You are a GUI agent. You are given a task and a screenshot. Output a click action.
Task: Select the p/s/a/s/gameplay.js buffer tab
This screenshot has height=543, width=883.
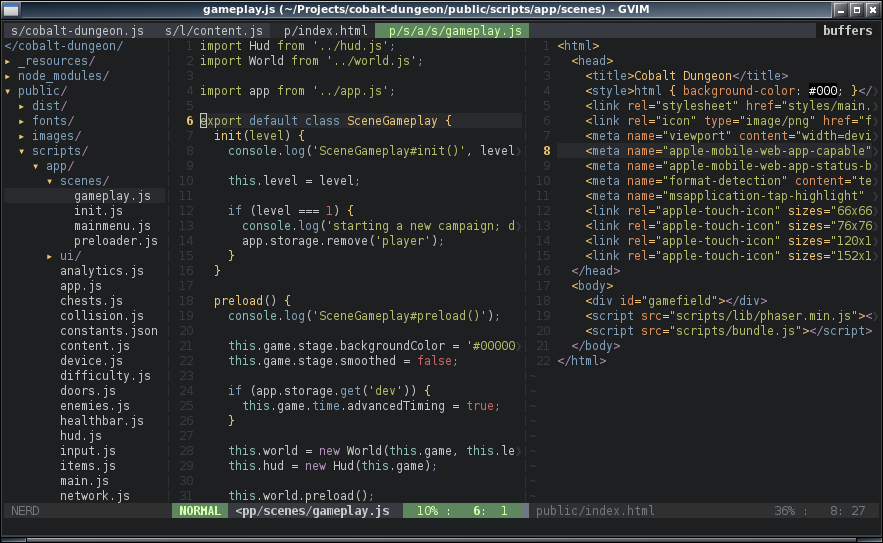coord(455,30)
